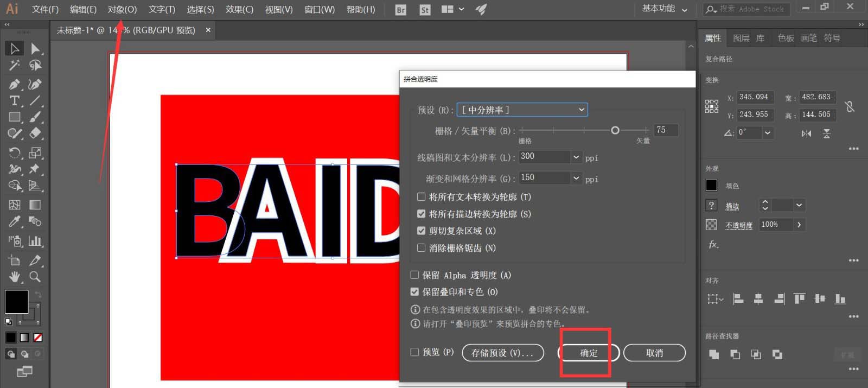The image size is (868, 388).
Task: Open arrange documents dropdown in top bar
Action: point(453,9)
